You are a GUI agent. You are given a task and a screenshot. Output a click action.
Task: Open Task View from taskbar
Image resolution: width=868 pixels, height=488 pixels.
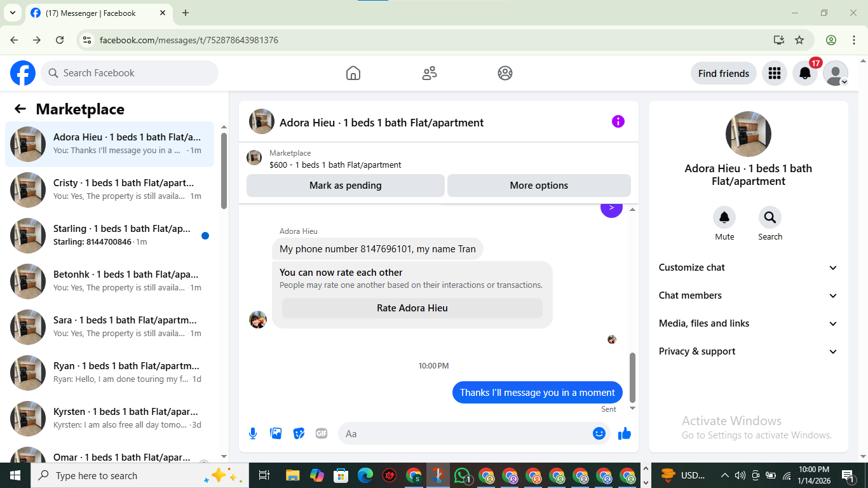click(x=264, y=475)
